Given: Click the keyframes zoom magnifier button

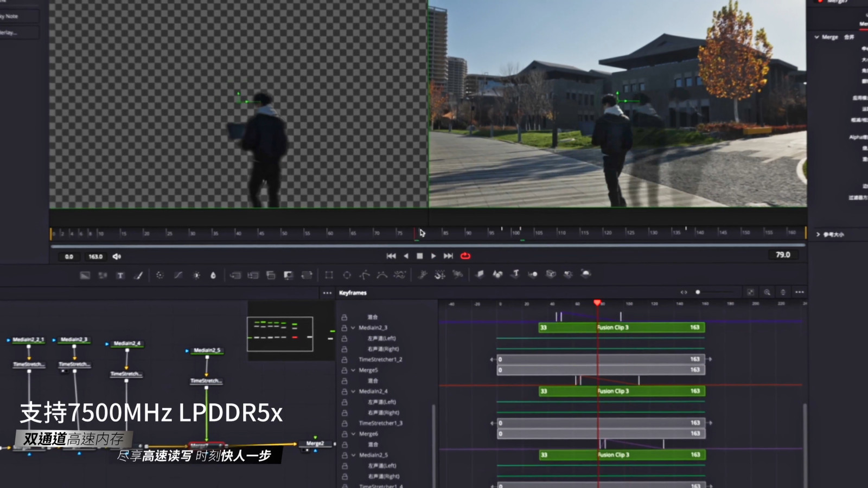Looking at the screenshot, I should (x=767, y=292).
